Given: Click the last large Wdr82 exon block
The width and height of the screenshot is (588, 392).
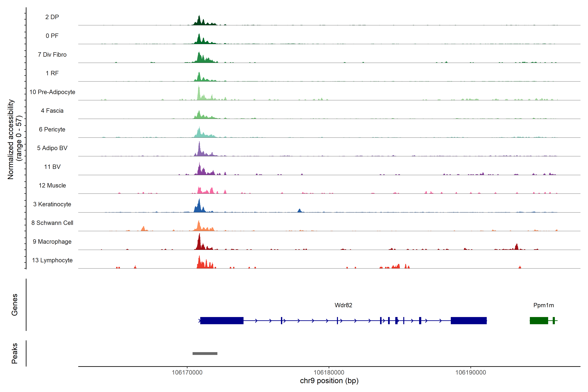Looking at the screenshot, I should [468, 320].
